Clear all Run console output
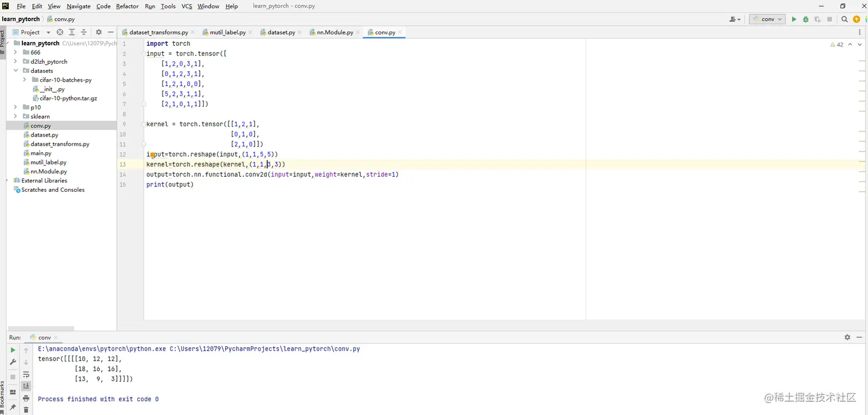 (x=26, y=409)
